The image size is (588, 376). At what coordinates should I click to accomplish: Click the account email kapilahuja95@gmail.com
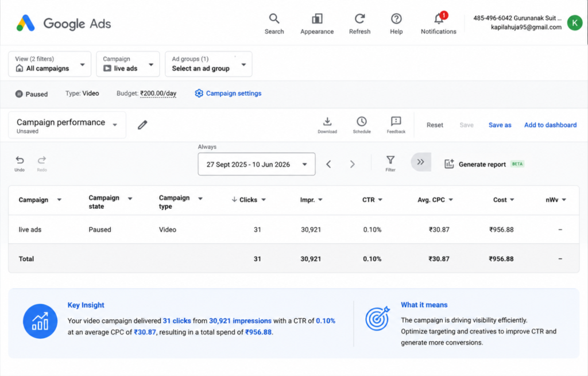[526, 27]
